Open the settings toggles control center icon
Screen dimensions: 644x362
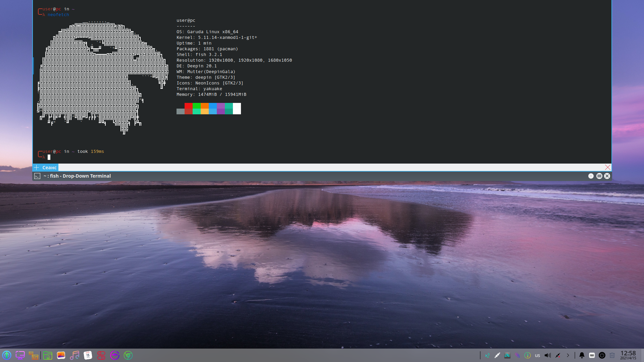(101, 355)
